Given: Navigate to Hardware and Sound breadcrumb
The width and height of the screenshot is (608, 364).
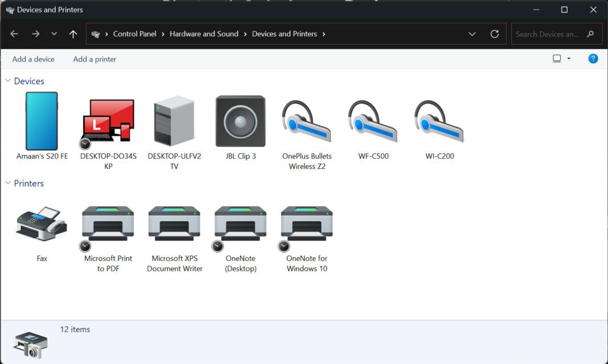Looking at the screenshot, I should point(204,34).
